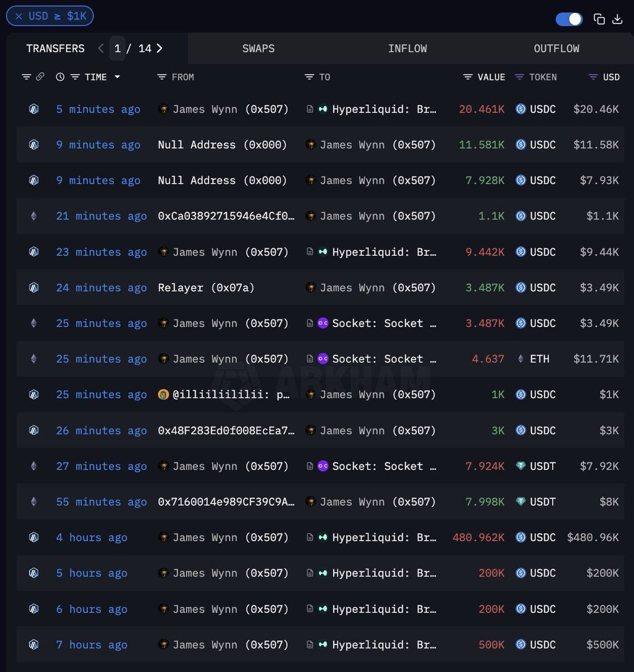Open the VALUE column filter
This screenshot has height=672, width=634.
tap(468, 77)
